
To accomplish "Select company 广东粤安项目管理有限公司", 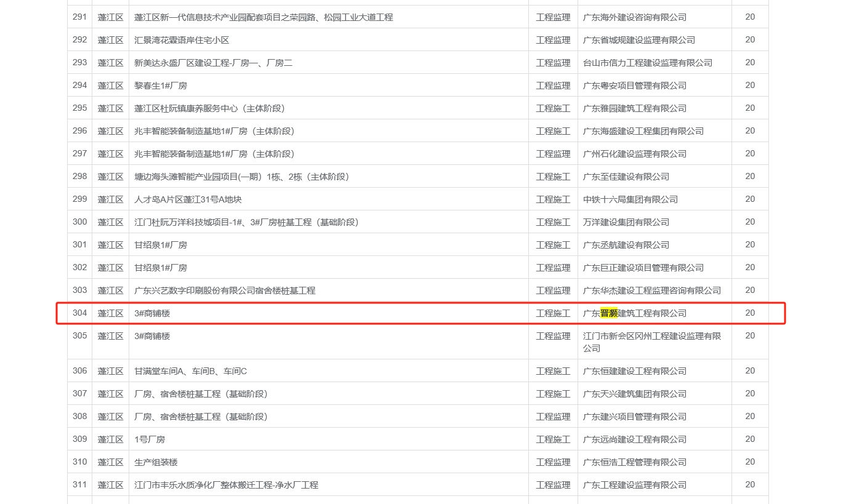I will pos(635,86).
